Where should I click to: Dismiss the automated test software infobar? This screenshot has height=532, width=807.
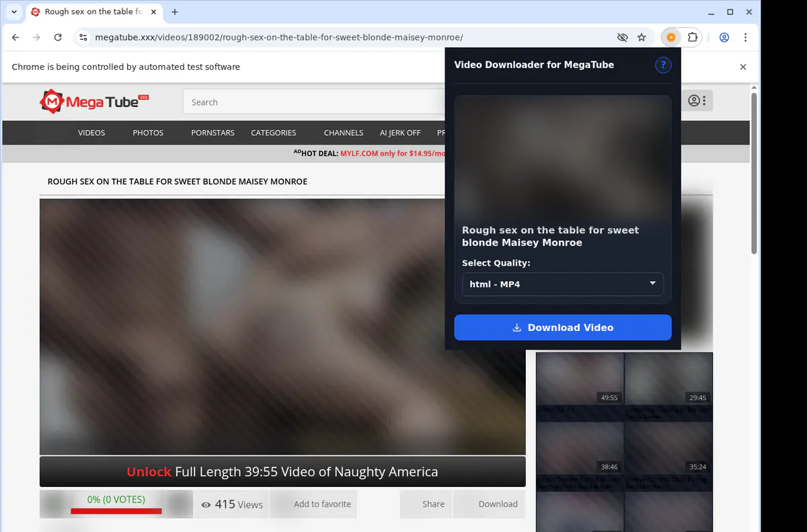coord(743,67)
